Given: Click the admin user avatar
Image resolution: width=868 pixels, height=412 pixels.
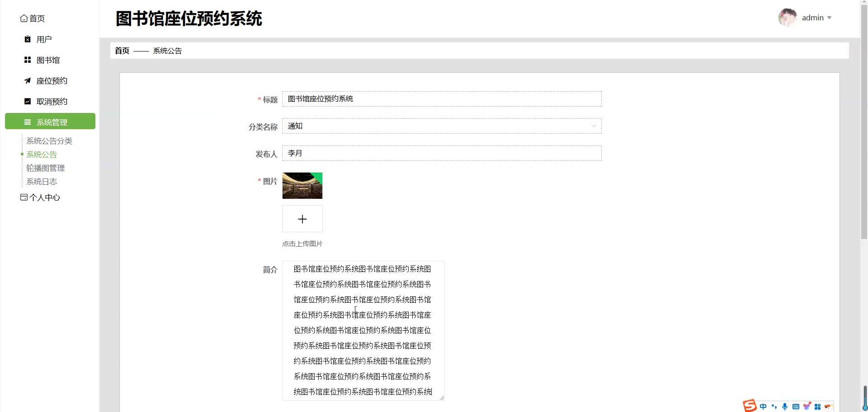Looking at the screenshot, I should pyautogui.click(x=788, y=18).
